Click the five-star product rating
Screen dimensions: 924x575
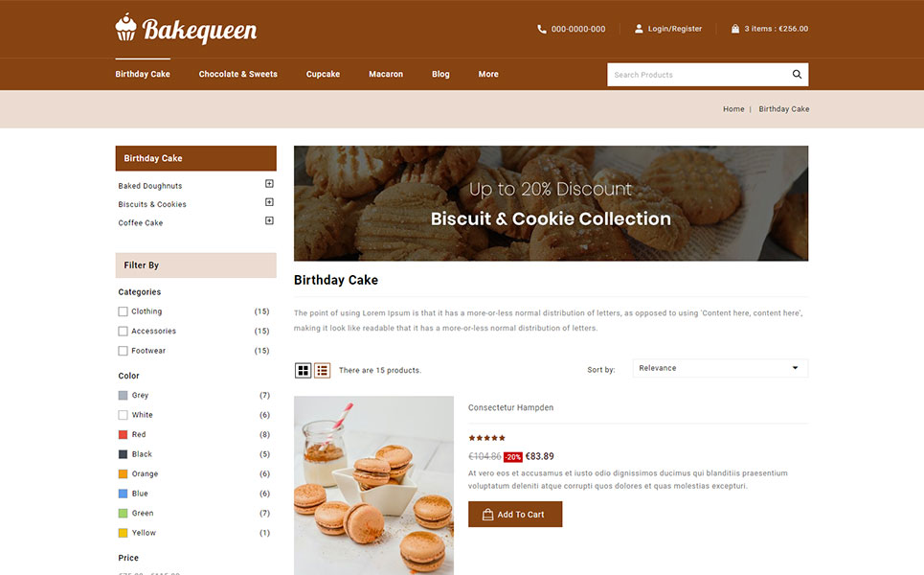click(486, 438)
